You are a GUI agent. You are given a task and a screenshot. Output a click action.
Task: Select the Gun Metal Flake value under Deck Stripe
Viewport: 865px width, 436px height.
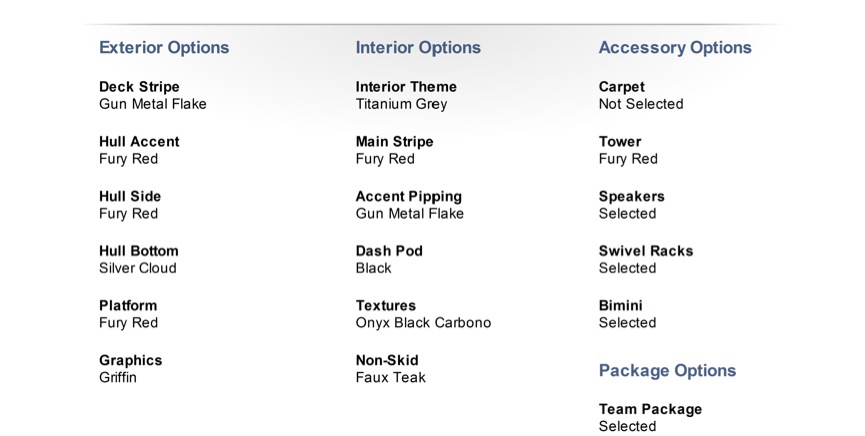tap(153, 104)
